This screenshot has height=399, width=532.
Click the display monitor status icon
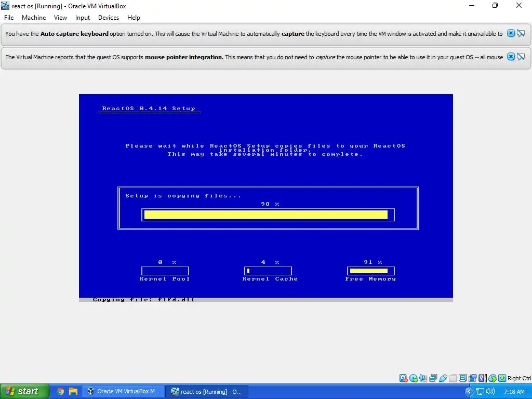click(462, 378)
